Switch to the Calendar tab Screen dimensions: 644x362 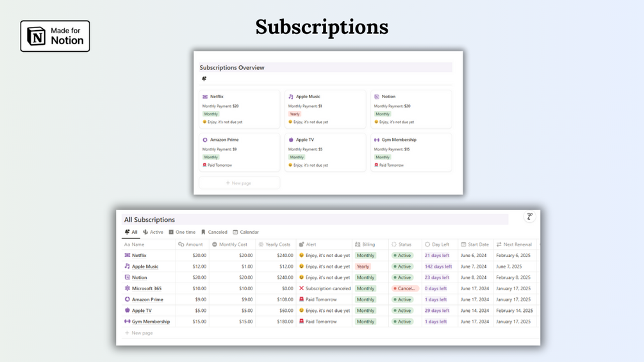click(x=246, y=233)
